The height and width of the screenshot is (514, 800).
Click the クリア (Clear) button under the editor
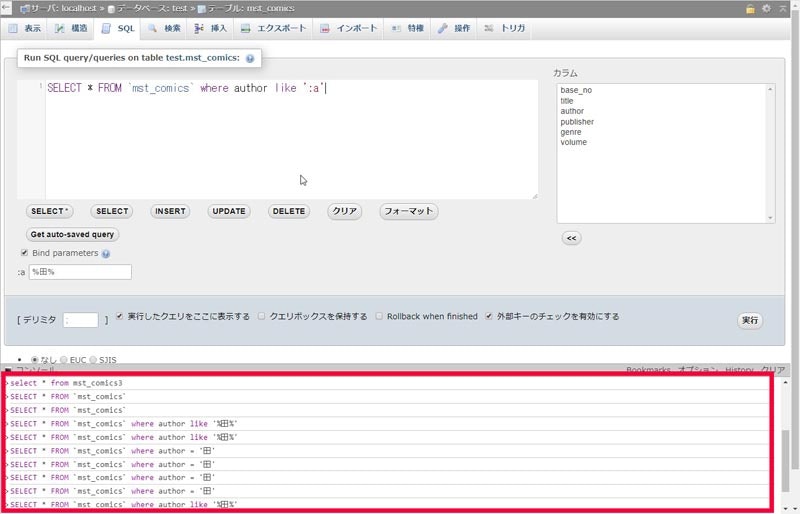(345, 211)
